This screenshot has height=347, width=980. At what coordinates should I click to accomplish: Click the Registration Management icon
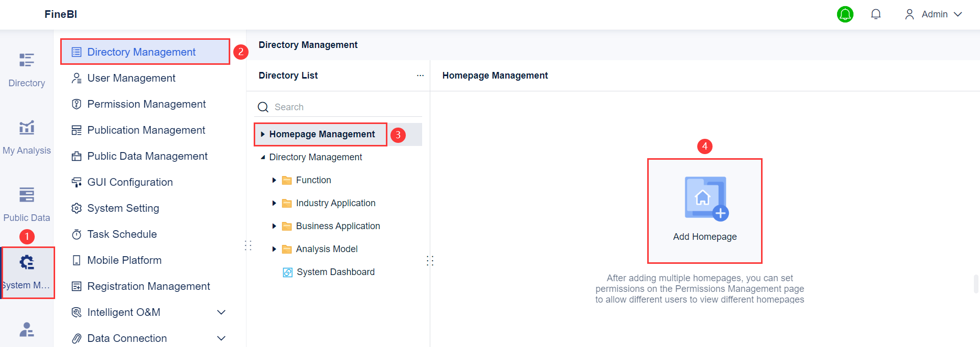tap(77, 286)
